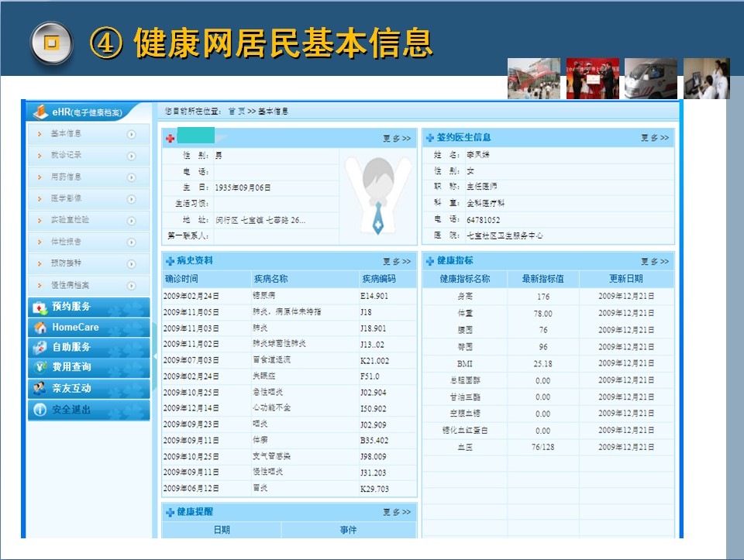Expand 慢性病档案 using its arrow button

(x=132, y=286)
